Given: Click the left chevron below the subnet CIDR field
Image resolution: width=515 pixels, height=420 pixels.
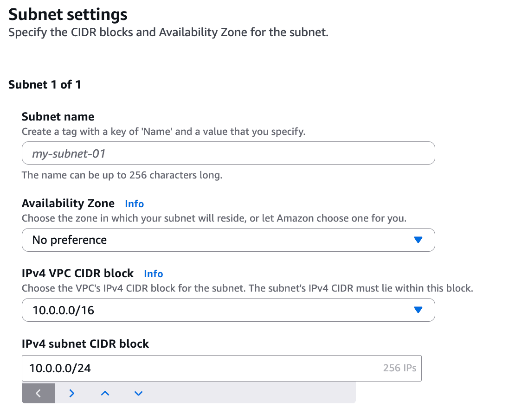Looking at the screenshot, I should pyautogui.click(x=39, y=393).
